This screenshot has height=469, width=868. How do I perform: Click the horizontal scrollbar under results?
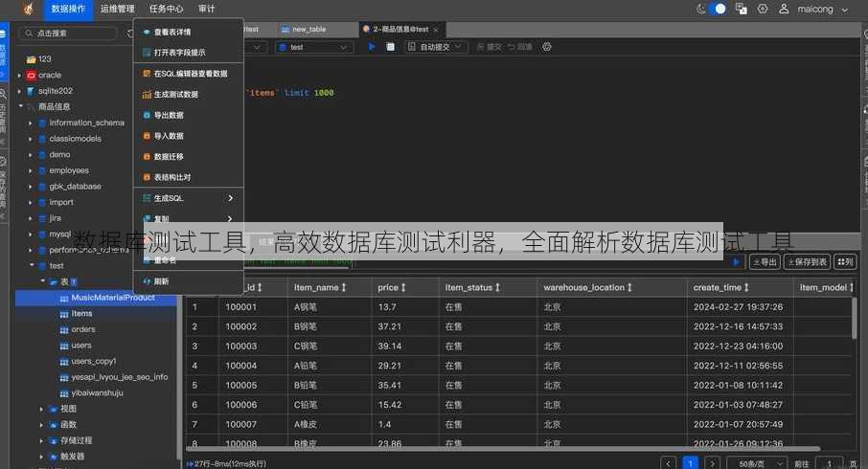(x=504, y=449)
